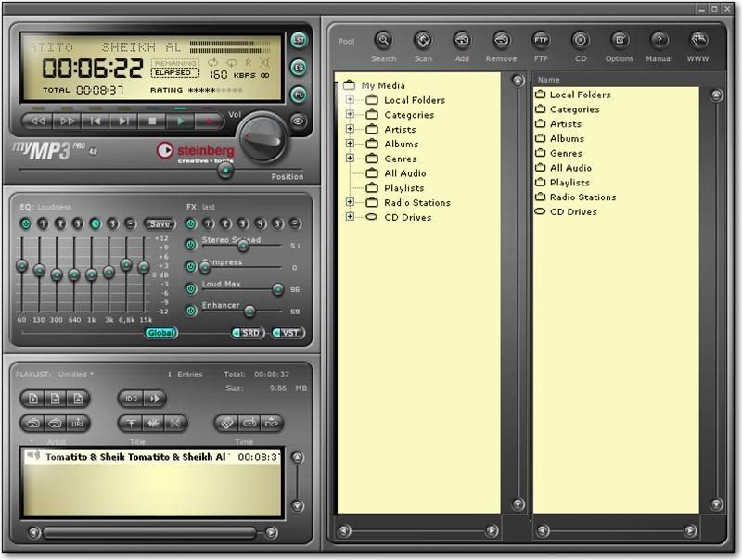Click the playlist scroll down arrow
The height and width of the screenshot is (560, 742).
[x=298, y=506]
